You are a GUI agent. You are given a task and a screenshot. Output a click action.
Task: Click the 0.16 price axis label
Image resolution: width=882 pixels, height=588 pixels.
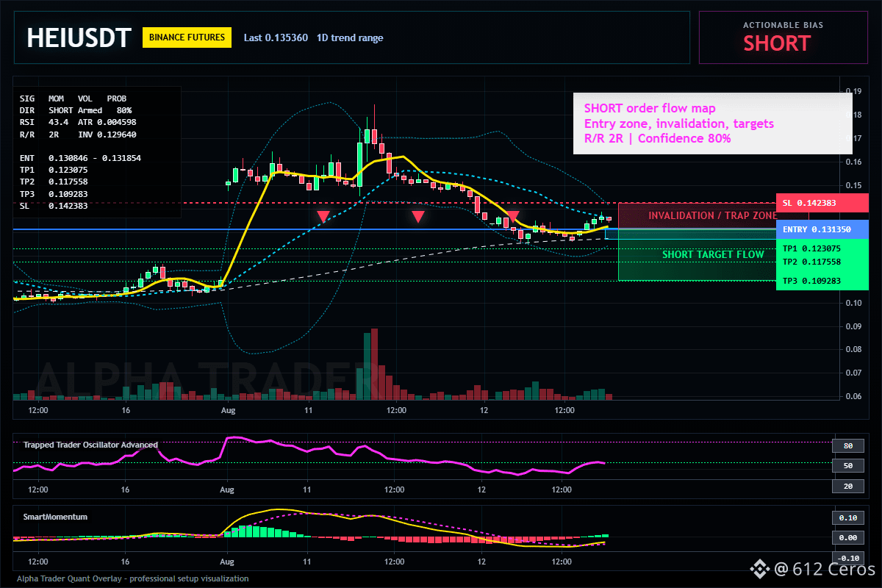(853, 162)
